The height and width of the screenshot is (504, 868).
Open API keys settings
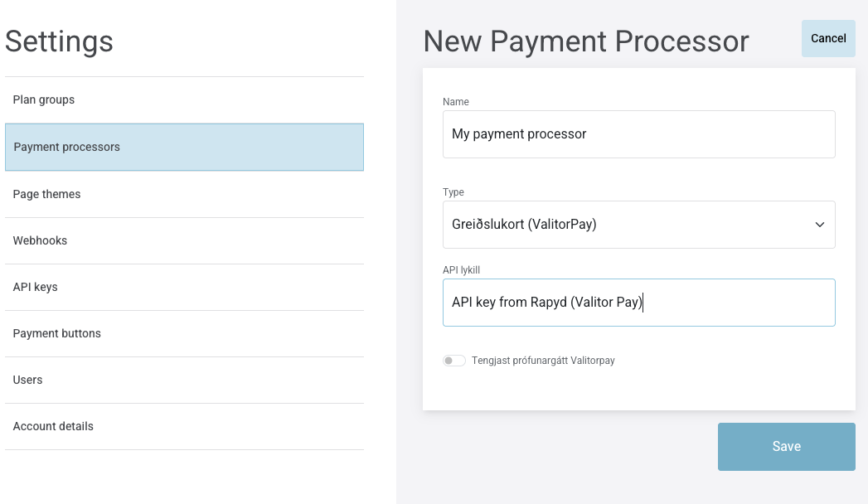[184, 287]
